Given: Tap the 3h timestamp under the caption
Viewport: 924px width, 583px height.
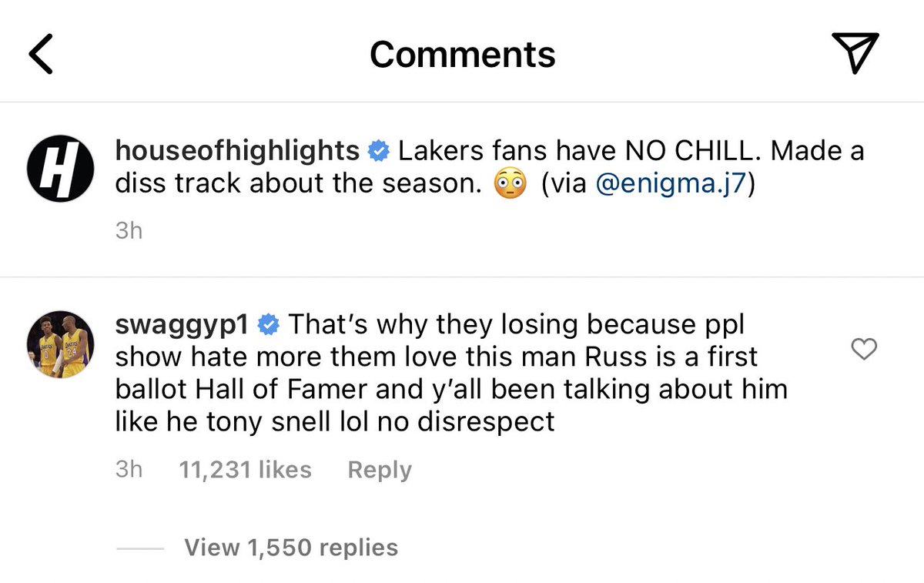Looking at the screenshot, I should [129, 230].
